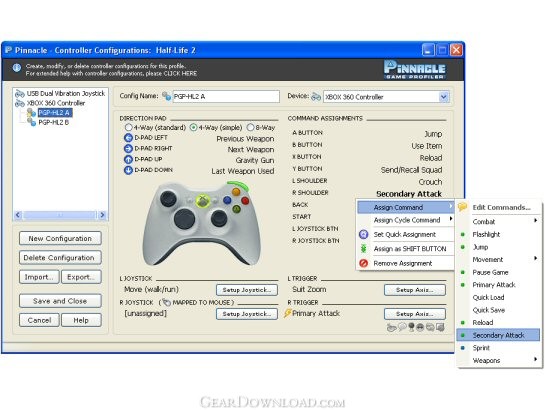The image size is (545, 410).
Task: Select the PGP-HL2 B configuration
Action: [54, 122]
